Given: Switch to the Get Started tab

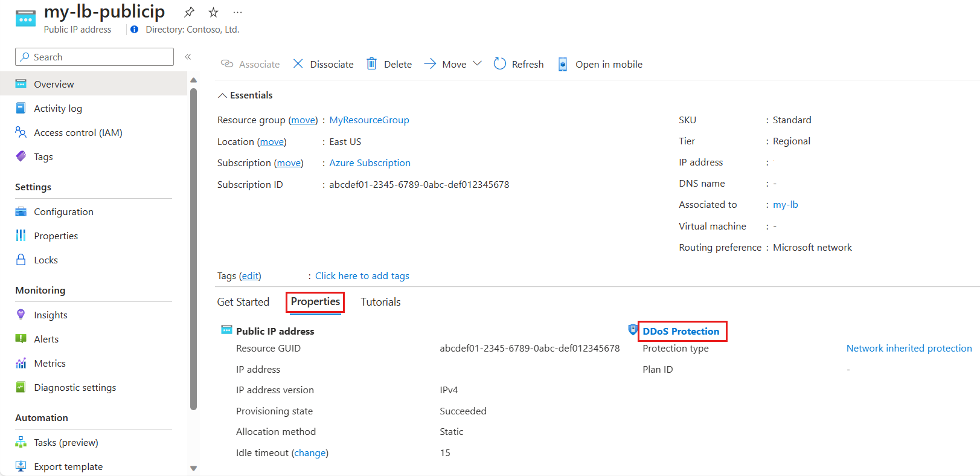Looking at the screenshot, I should 243,302.
